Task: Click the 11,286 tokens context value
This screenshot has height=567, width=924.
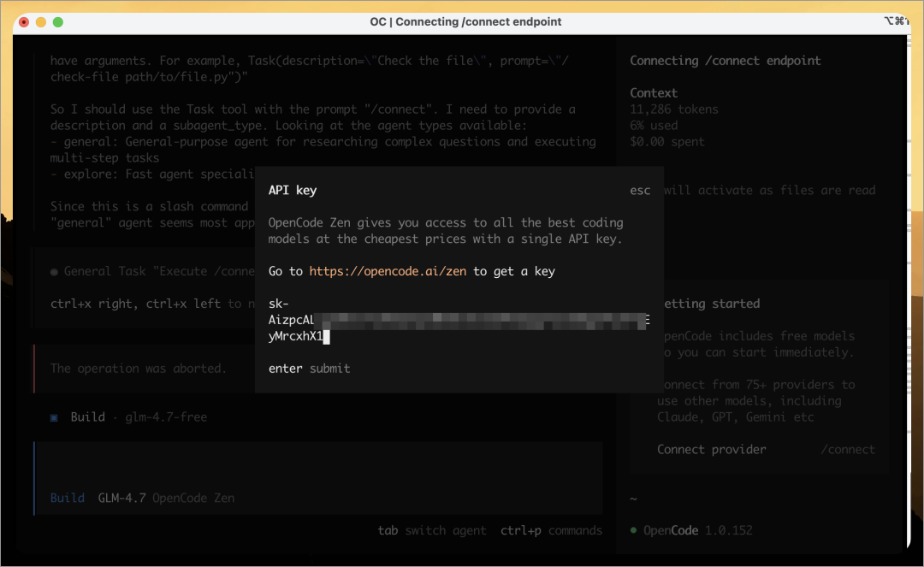Action: pyautogui.click(x=674, y=109)
